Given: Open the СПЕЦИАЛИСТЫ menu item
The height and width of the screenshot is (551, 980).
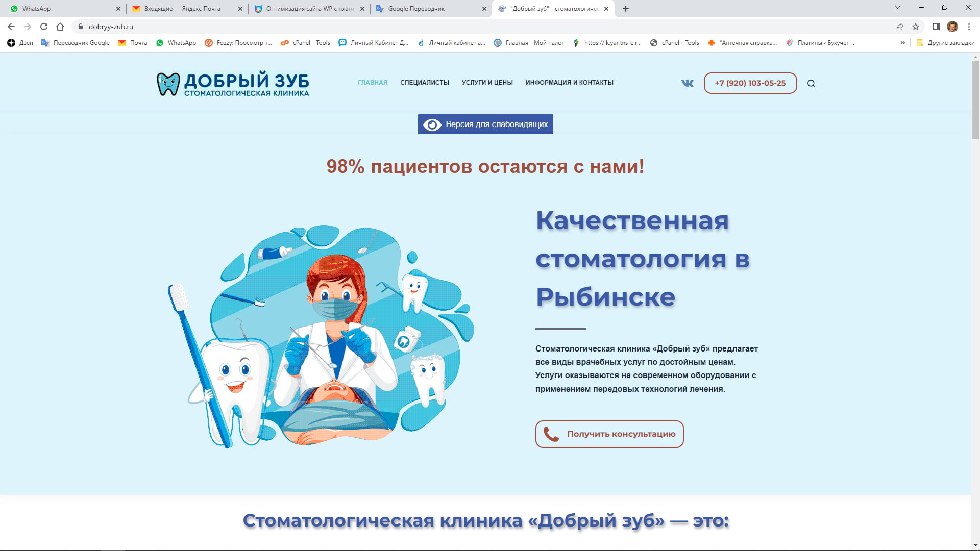Looking at the screenshot, I should [x=425, y=82].
